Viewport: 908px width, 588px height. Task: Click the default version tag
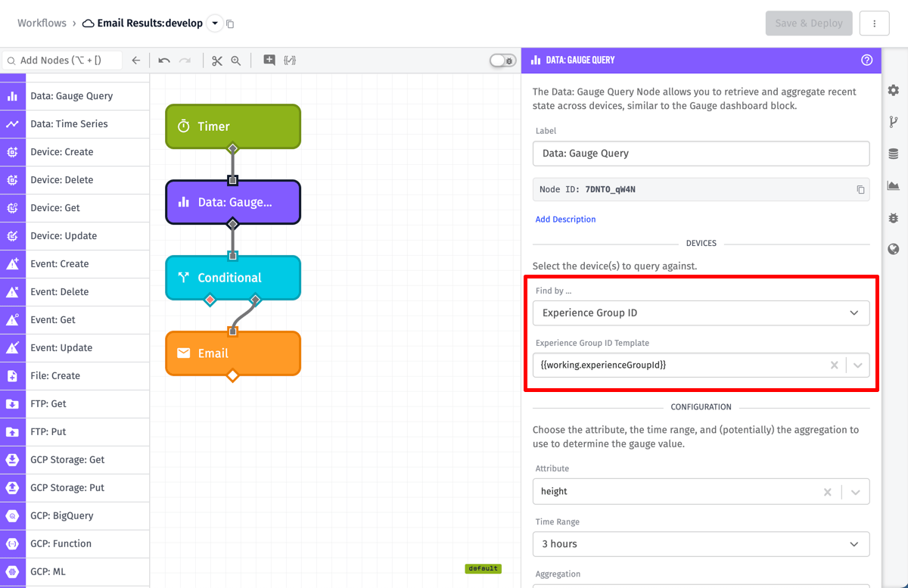tap(483, 568)
